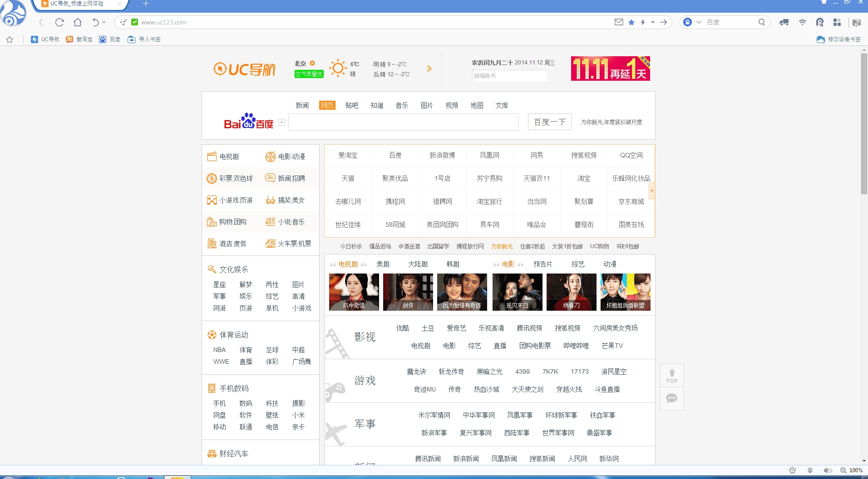Open the 京东商城 site link
The image size is (868, 479).
pos(631,201)
